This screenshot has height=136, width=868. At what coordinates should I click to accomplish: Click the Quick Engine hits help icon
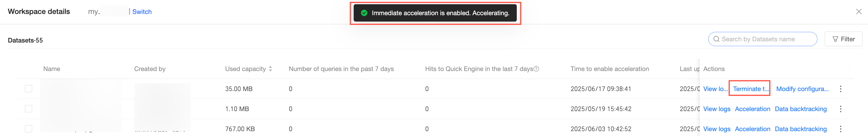[x=536, y=69]
